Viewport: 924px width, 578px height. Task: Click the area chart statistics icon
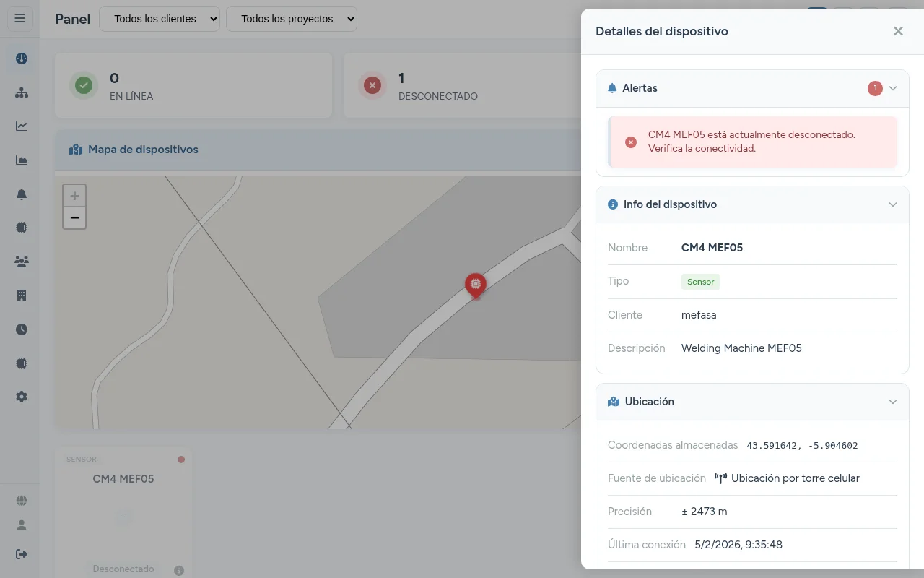pyautogui.click(x=21, y=160)
